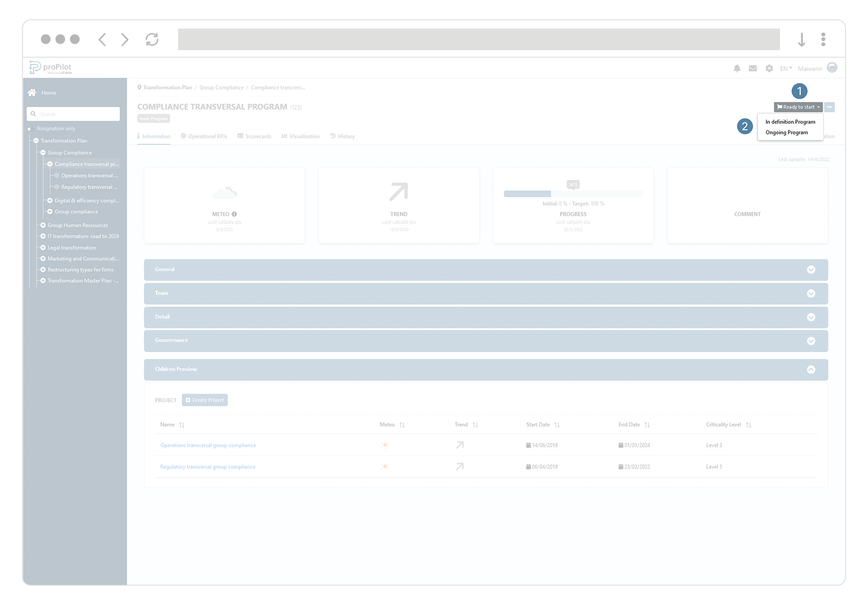868x609 pixels.
Task: Switch to the Scorecards tab
Action: [254, 136]
